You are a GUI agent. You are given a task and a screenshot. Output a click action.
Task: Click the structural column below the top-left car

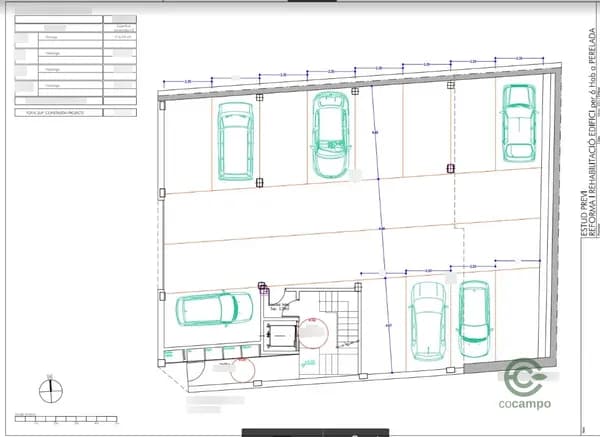coord(259,182)
